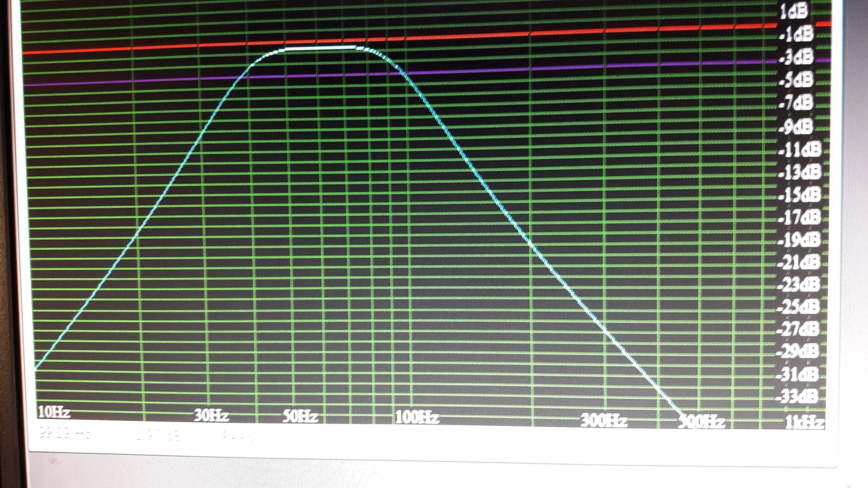Click the 300Hz frequency axis label
This screenshot has width=868, height=488.
pyautogui.click(x=603, y=421)
